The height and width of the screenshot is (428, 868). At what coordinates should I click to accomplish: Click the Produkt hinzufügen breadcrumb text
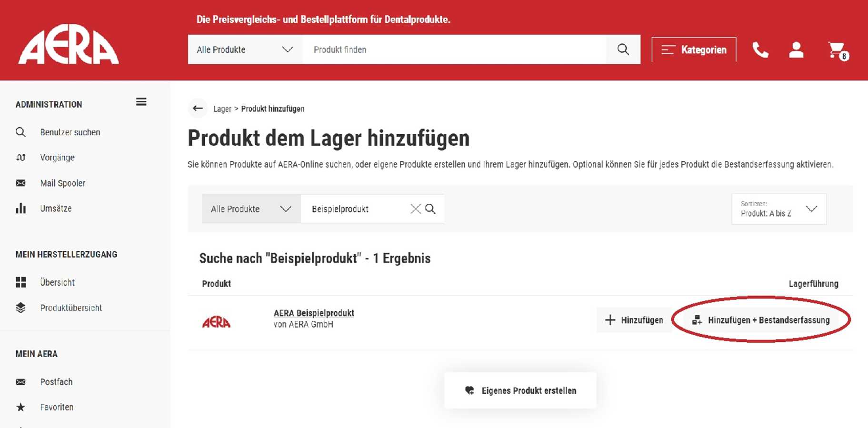coord(272,109)
